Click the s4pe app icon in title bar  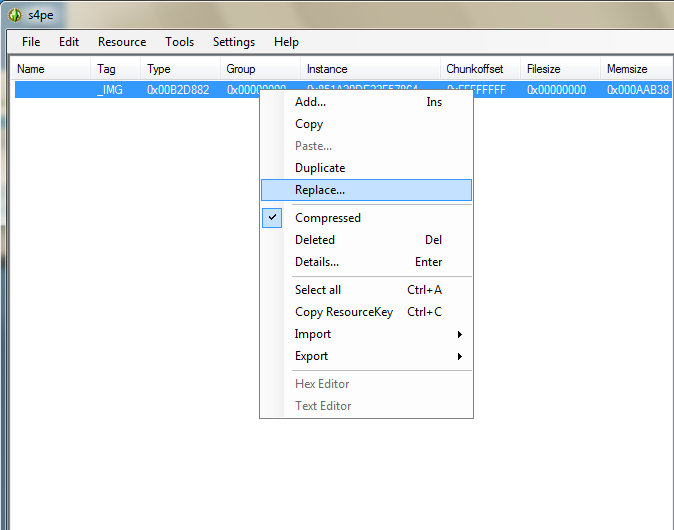pos(15,14)
